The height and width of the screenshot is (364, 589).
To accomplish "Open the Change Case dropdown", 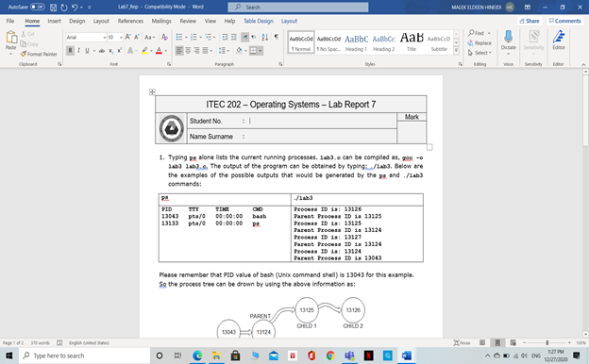I will tap(149, 37).
